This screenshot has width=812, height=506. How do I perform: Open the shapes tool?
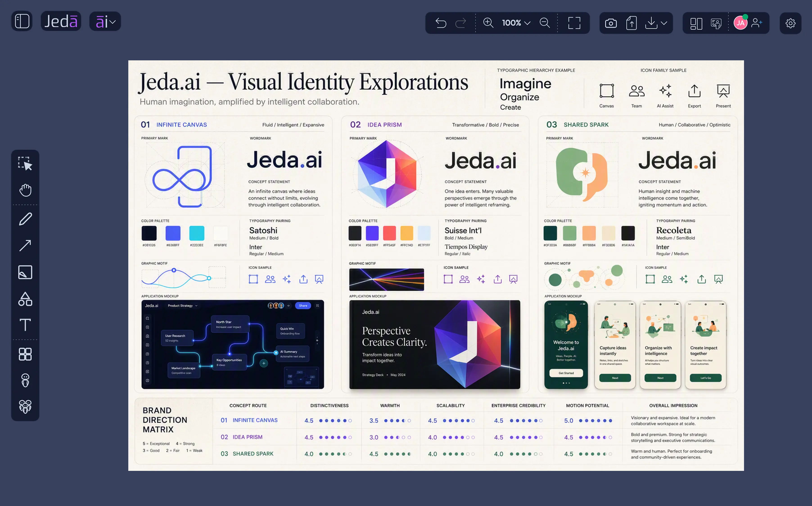pyautogui.click(x=25, y=299)
